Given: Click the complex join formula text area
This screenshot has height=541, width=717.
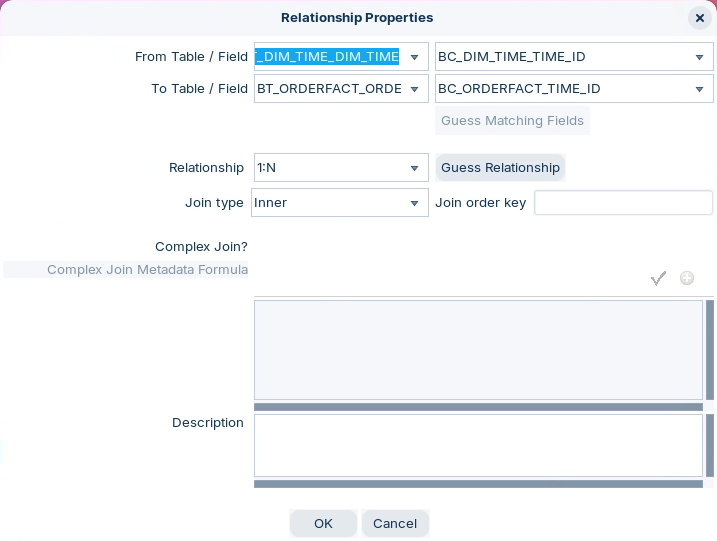Looking at the screenshot, I should pos(478,350).
